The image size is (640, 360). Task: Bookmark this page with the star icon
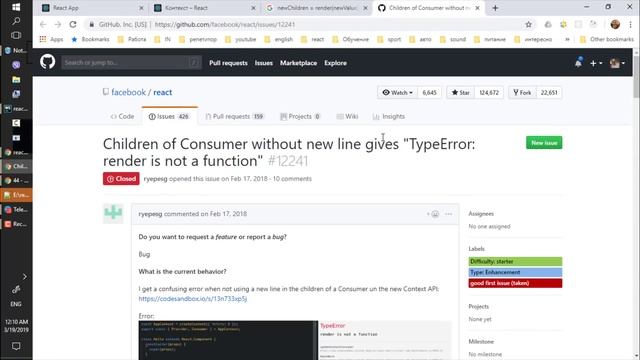click(x=528, y=24)
